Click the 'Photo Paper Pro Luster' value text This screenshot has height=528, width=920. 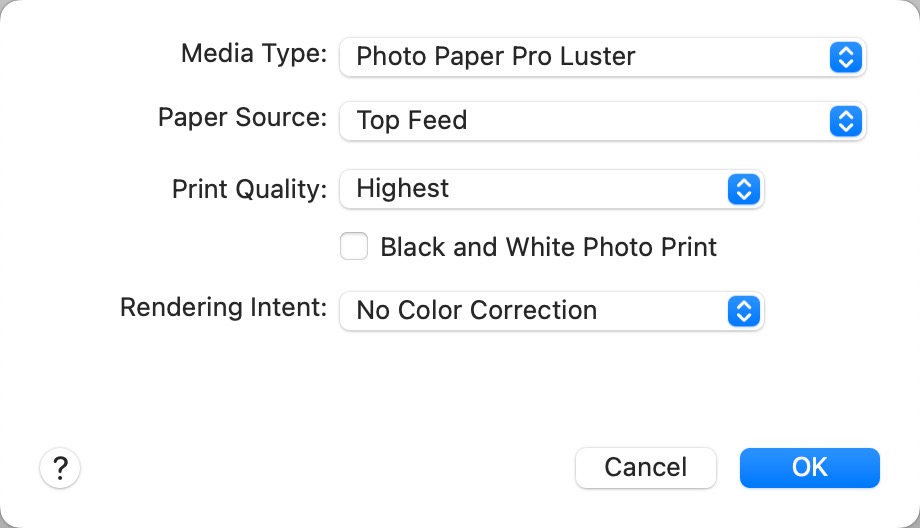(x=495, y=57)
